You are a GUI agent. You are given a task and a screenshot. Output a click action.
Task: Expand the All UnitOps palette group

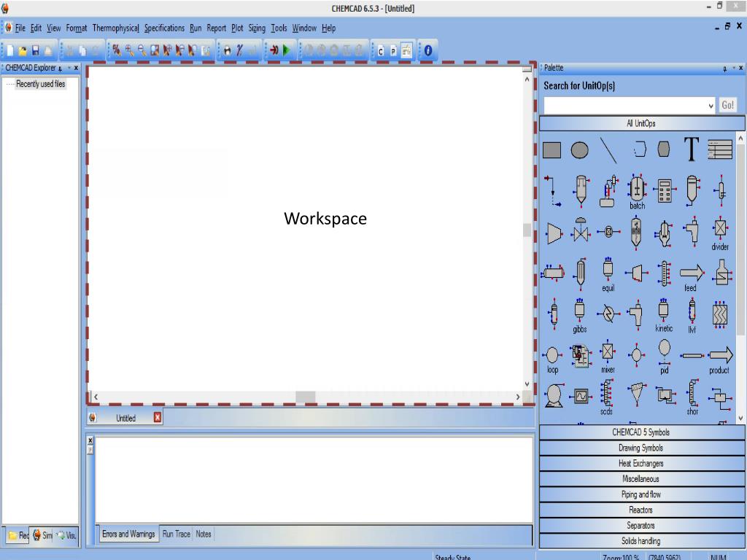point(642,123)
